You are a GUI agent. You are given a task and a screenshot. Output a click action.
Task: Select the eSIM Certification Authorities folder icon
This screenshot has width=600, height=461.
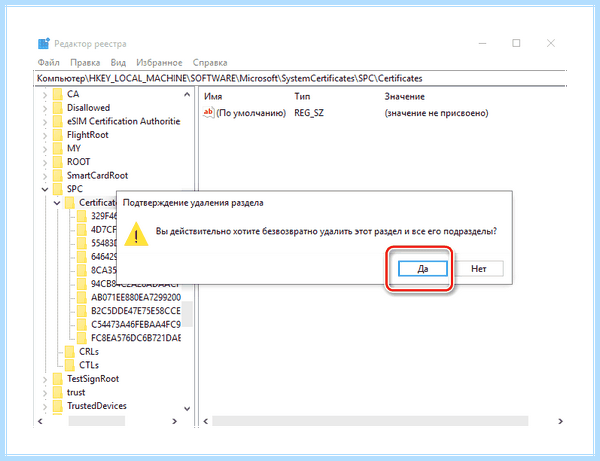click(x=57, y=121)
